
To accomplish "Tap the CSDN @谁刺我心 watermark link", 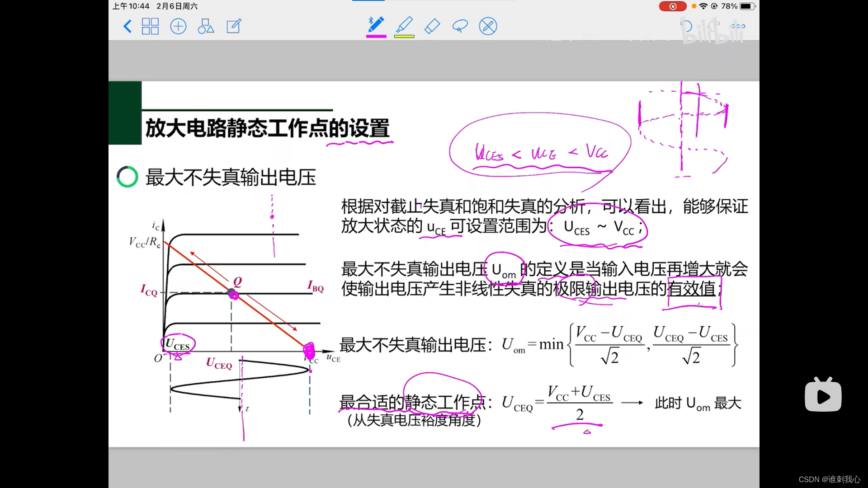I will [829, 479].
